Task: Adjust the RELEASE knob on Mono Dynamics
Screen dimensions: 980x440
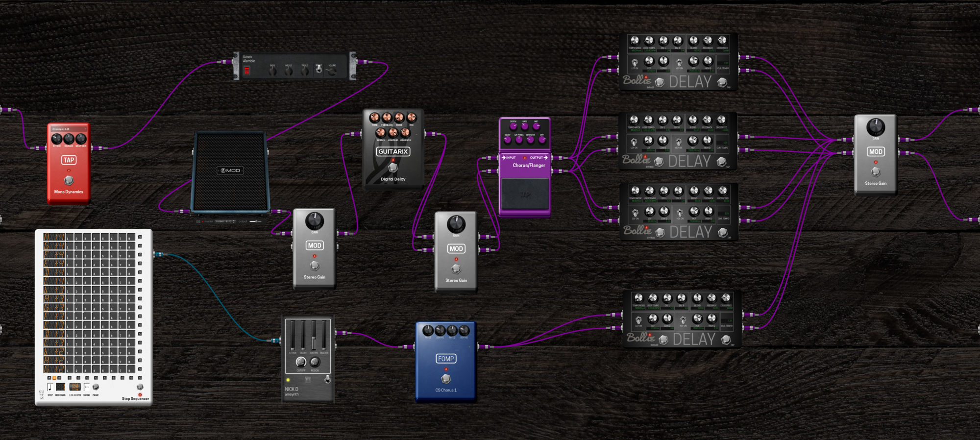Action: tap(69, 139)
